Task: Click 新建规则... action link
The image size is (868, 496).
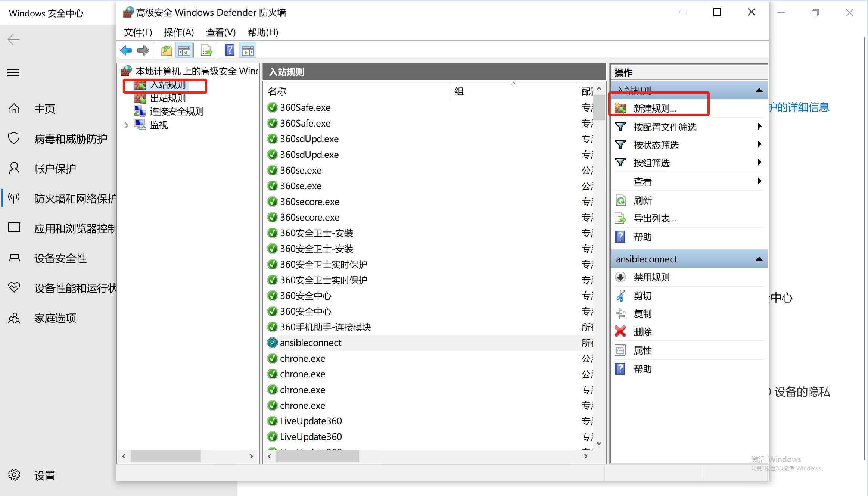Action: tap(655, 109)
